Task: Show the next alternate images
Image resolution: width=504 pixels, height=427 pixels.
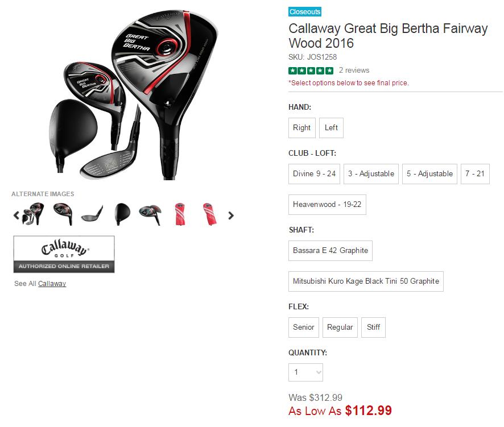Action: (x=231, y=215)
